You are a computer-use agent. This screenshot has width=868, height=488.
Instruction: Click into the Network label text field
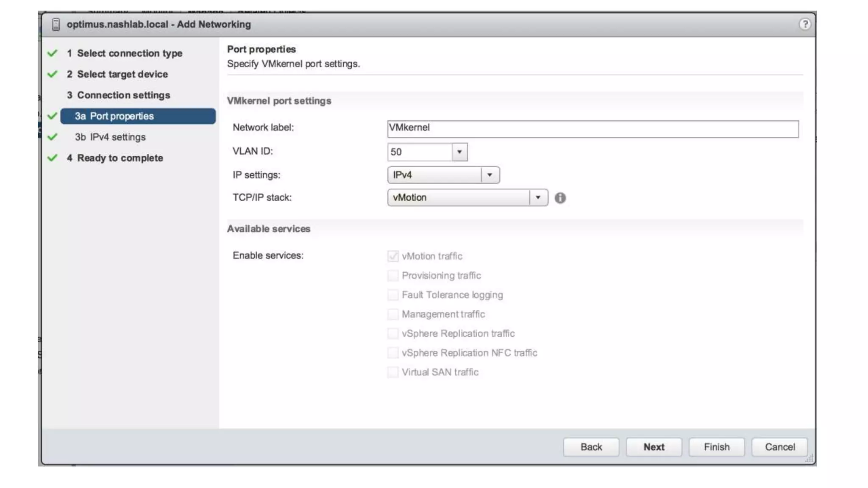pos(593,129)
